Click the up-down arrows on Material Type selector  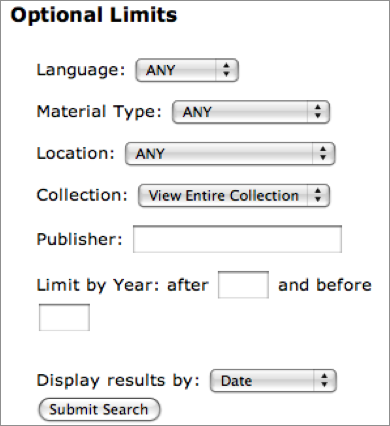pyautogui.click(x=318, y=112)
